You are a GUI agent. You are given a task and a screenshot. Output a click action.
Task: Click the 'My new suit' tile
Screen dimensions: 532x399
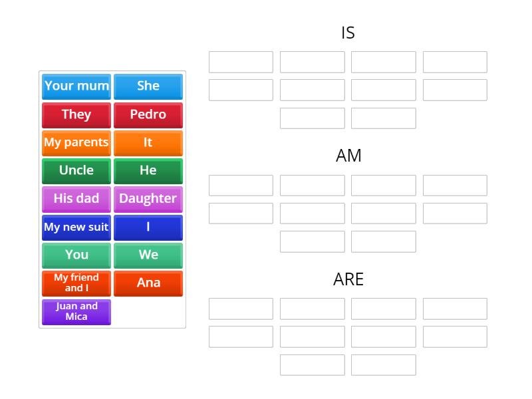click(76, 227)
